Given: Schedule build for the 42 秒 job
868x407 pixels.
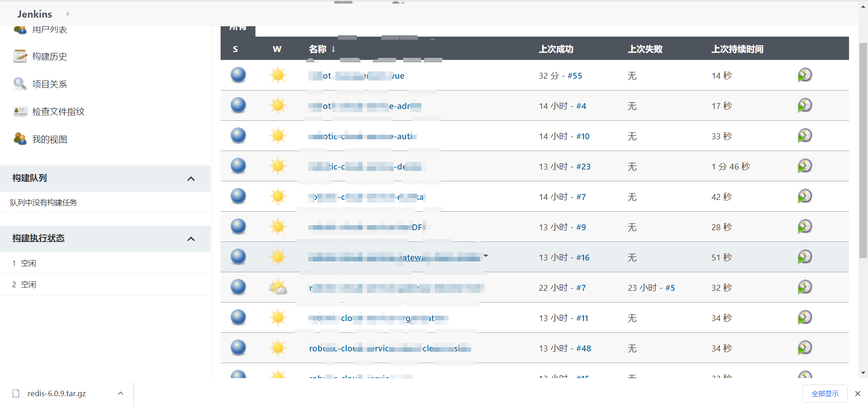Looking at the screenshot, I should 805,196.
